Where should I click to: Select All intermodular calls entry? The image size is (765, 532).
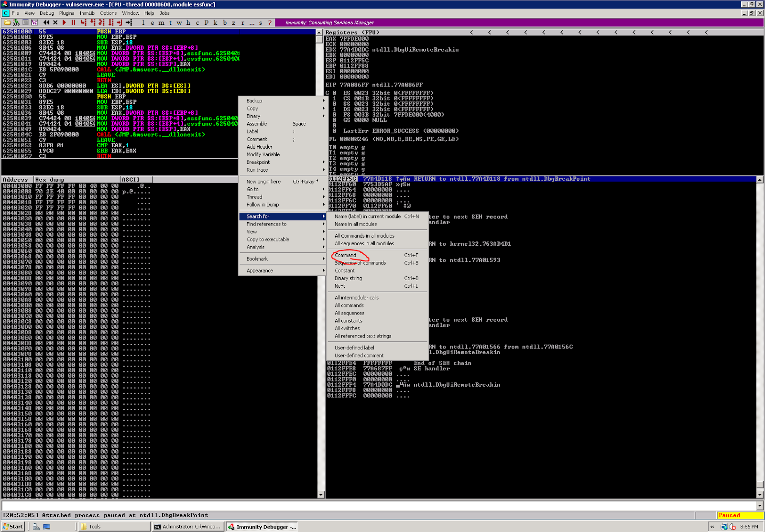377,297
